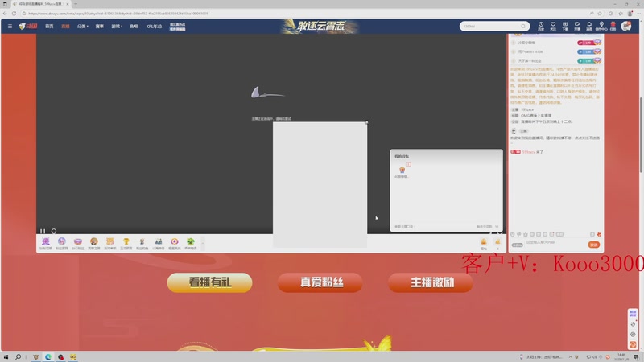The image size is (644, 362).
Task: Open the 下载 download icon
Action: 565,27
